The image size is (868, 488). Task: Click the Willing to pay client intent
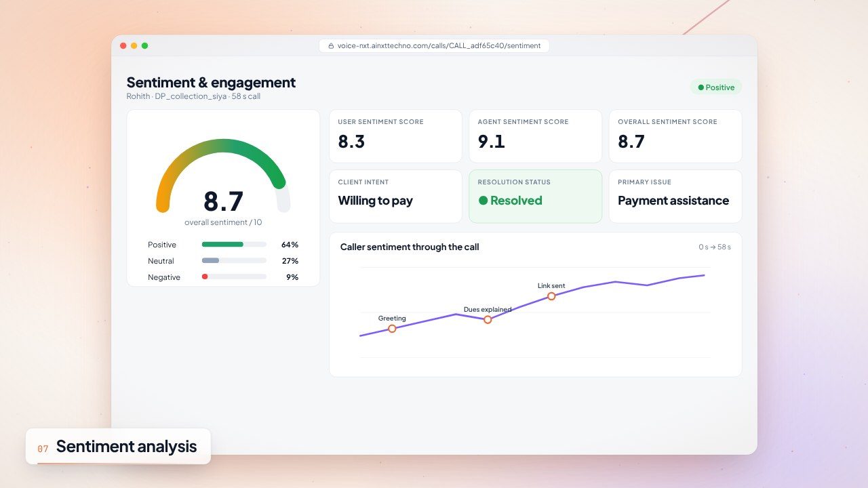pyautogui.click(x=375, y=201)
